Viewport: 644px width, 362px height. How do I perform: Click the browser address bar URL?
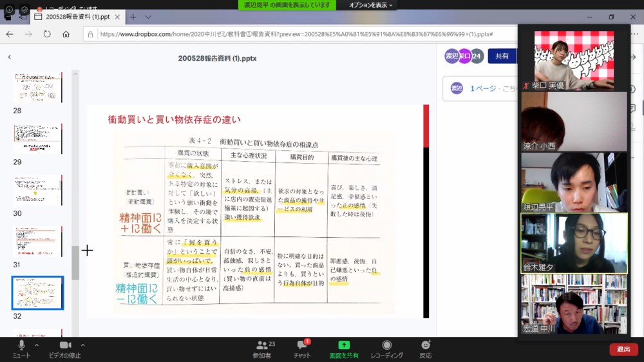click(x=296, y=34)
